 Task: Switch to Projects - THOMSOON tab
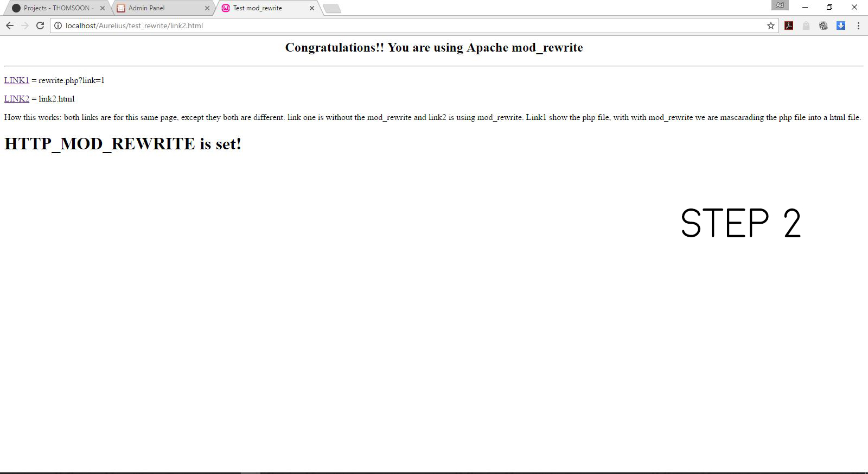point(56,8)
